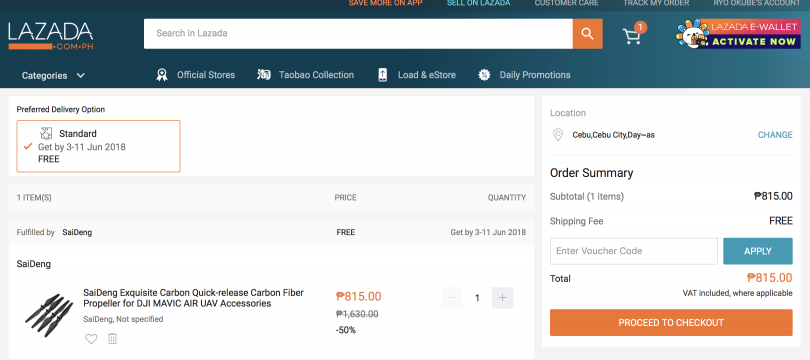
Task: Click the Cebu,Cebu City location text
Action: (614, 135)
